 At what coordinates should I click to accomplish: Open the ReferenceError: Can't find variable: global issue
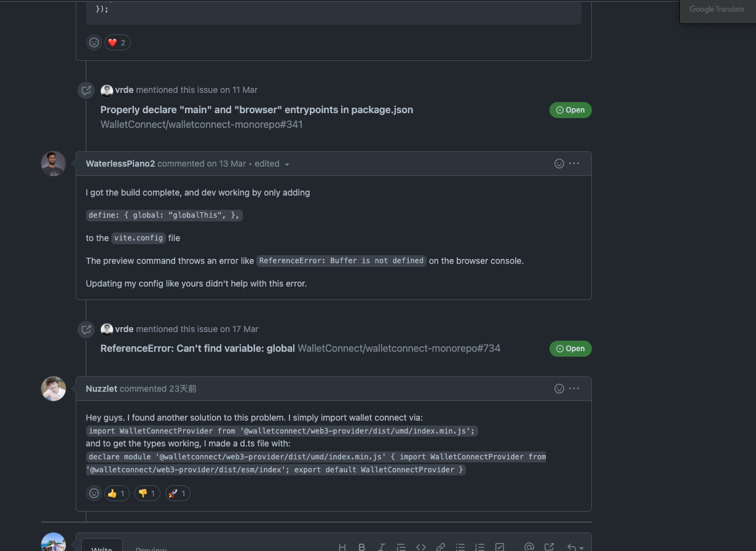click(197, 348)
